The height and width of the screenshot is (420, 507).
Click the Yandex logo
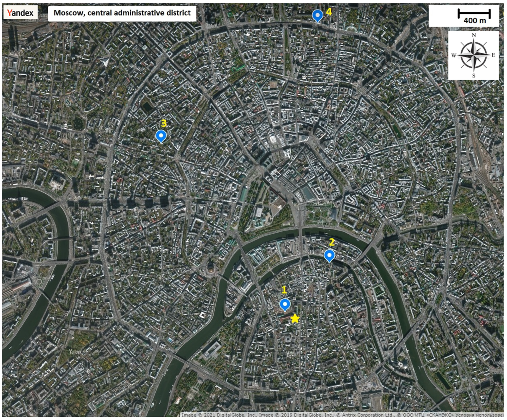pyautogui.click(x=20, y=13)
